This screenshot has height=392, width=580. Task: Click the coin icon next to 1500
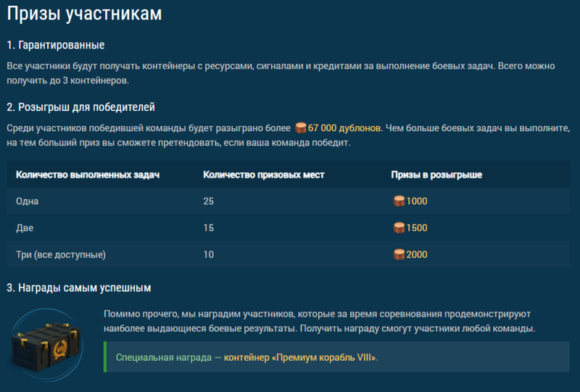click(x=399, y=228)
